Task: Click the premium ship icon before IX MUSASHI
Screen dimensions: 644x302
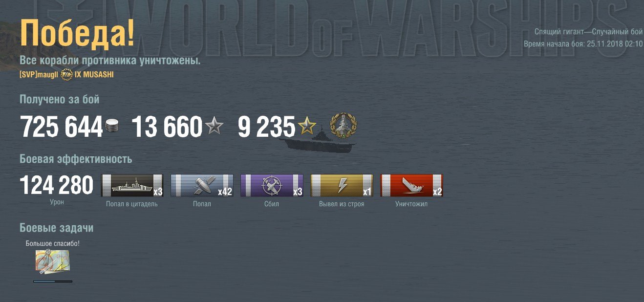Action: pyautogui.click(x=66, y=75)
